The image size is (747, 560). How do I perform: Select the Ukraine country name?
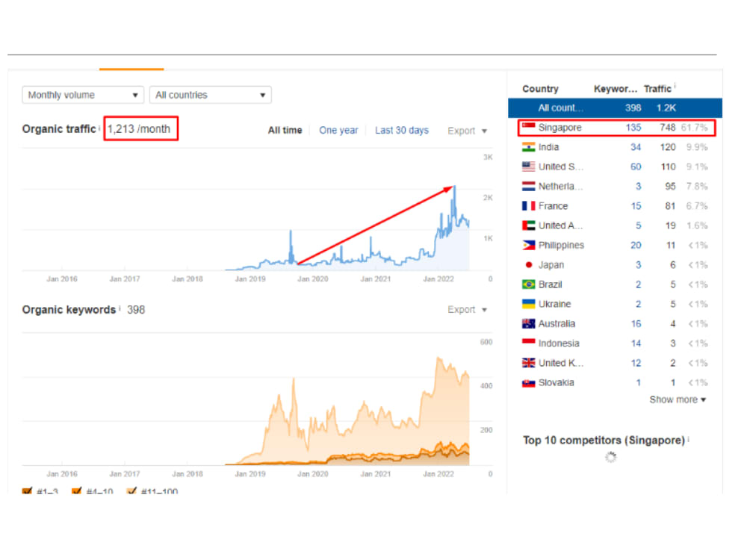click(x=554, y=304)
